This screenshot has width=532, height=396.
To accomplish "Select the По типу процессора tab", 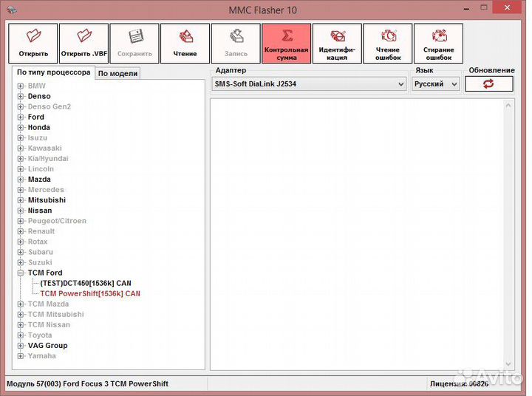I will [x=53, y=72].
